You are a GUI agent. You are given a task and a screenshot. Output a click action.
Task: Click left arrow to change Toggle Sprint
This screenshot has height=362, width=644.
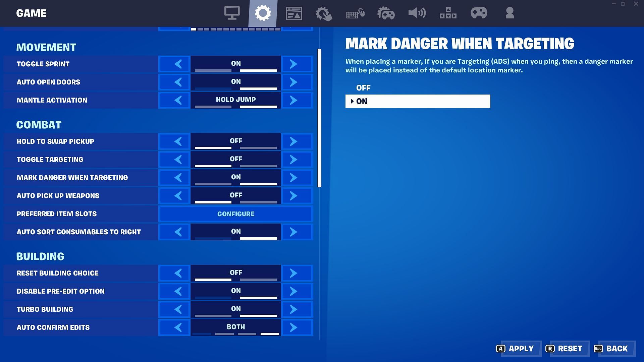pos(178,64)
